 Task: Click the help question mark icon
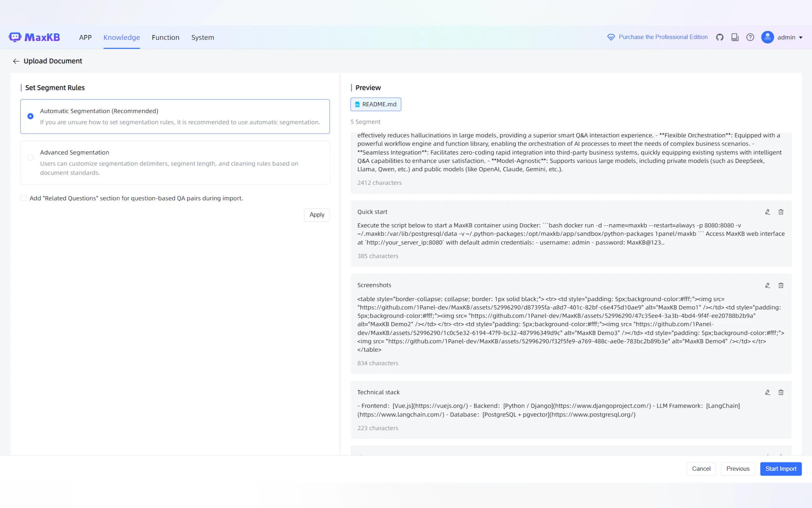pyautogui.click(x=750, y=37)
